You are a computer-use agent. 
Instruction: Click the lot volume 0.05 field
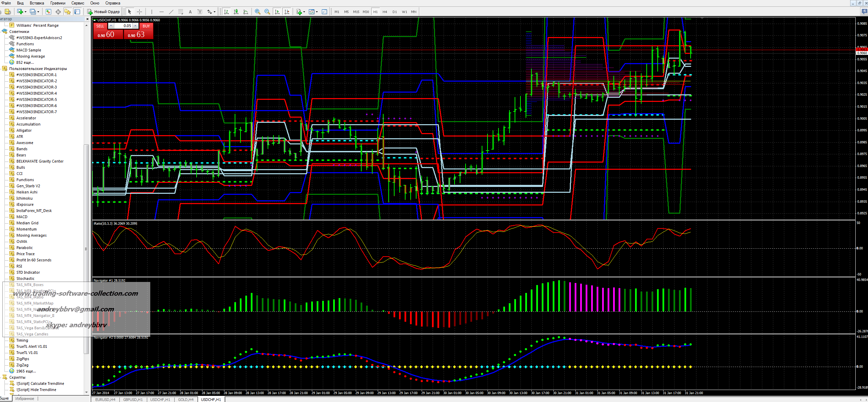123,26
